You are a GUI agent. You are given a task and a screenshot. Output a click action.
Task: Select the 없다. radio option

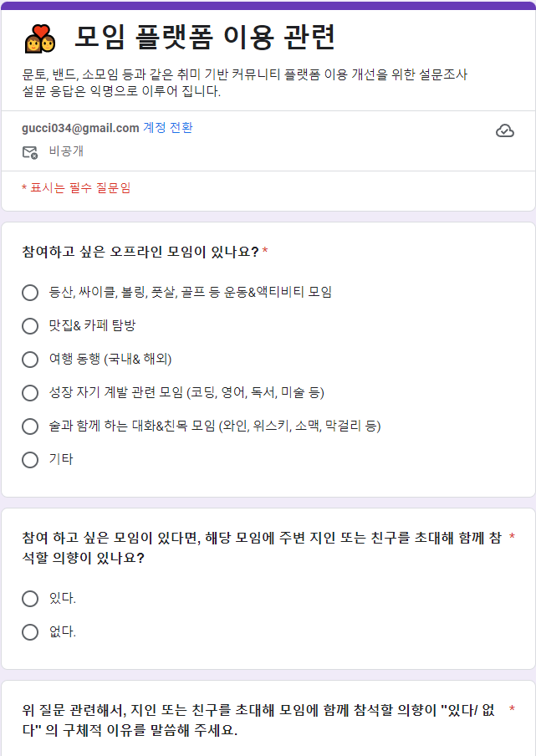coord(30,631)
